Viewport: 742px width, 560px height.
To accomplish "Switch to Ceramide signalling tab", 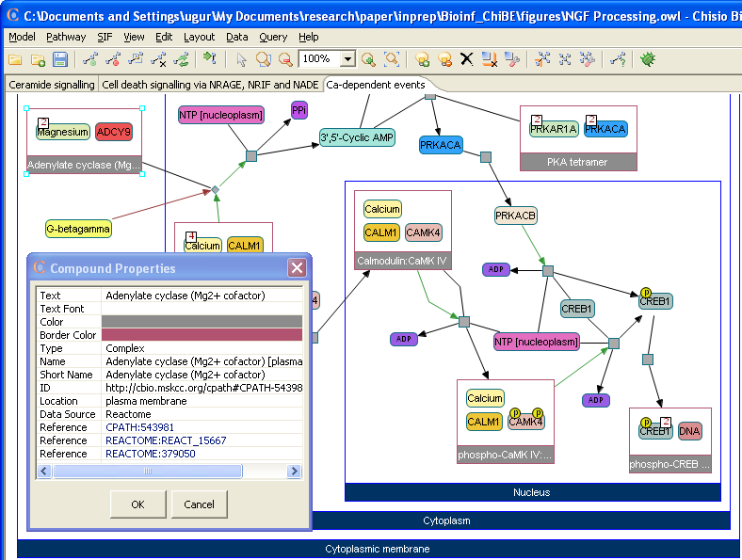I will (51, 85).
